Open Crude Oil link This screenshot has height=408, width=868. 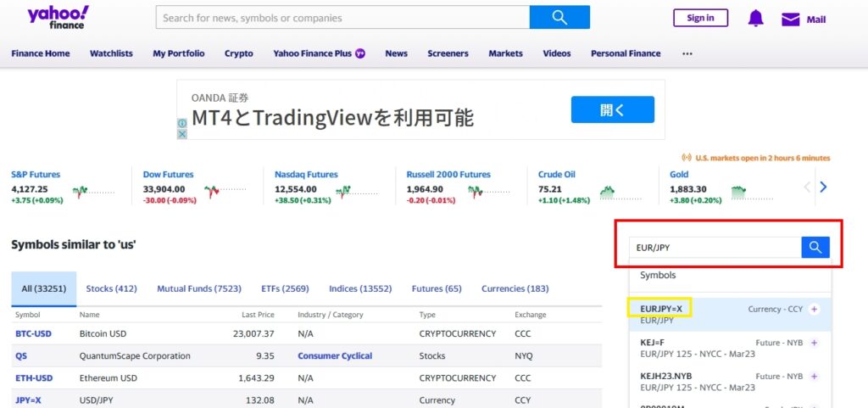click(x=556, y=175)
